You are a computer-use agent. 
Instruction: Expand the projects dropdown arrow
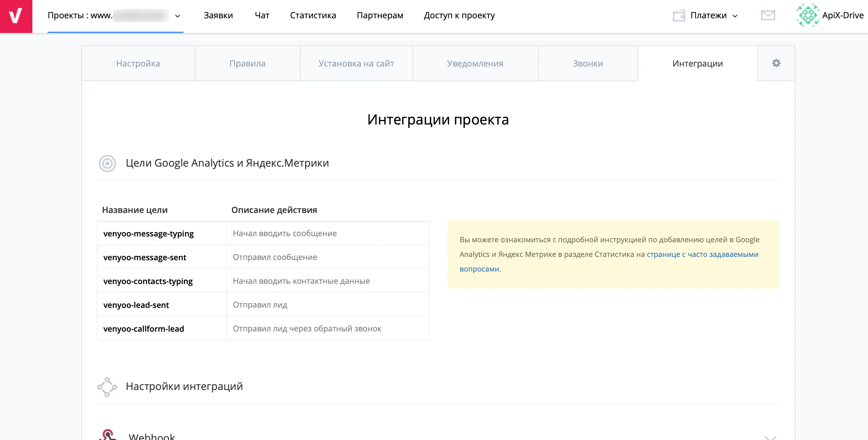178,16
